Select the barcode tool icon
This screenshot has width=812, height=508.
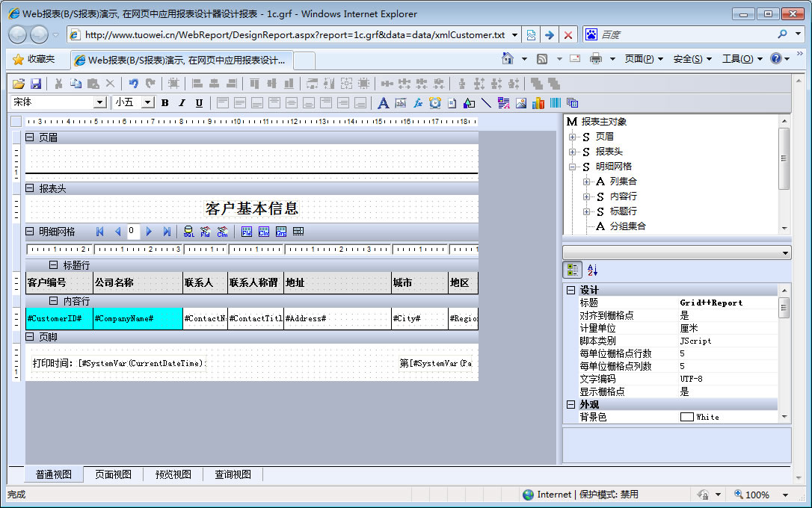pos(556,103)
